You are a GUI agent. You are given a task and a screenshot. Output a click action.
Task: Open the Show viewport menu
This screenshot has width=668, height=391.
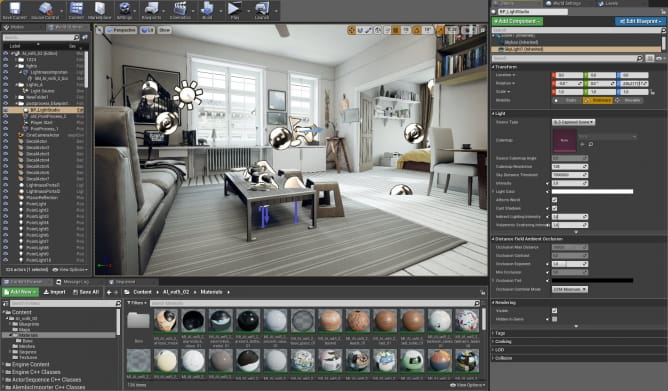tap(164, 30)
